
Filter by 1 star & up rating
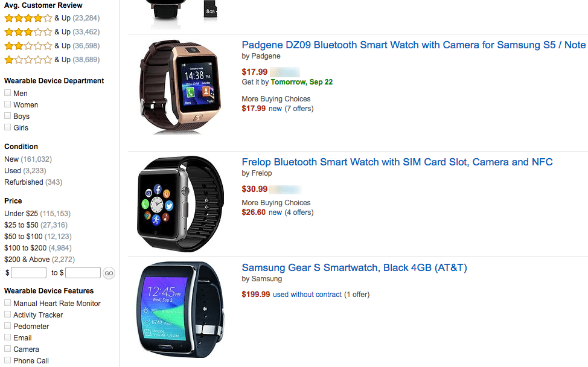click(x=52, y=60)
